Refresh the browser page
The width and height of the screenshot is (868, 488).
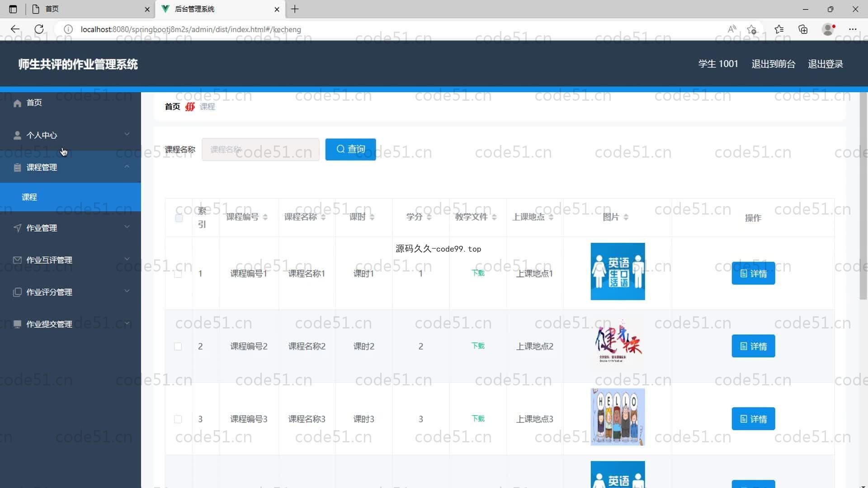click(x=39, y=29)
